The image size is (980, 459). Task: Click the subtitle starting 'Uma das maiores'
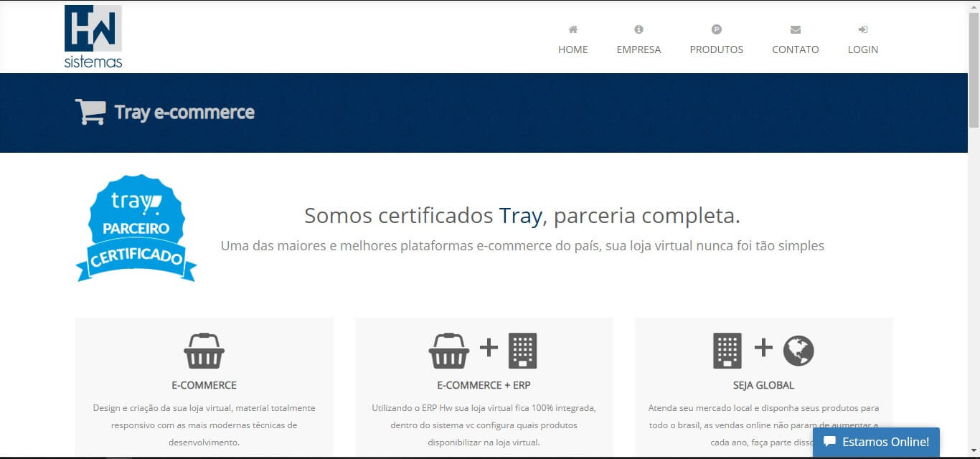(x=522, y=246)
